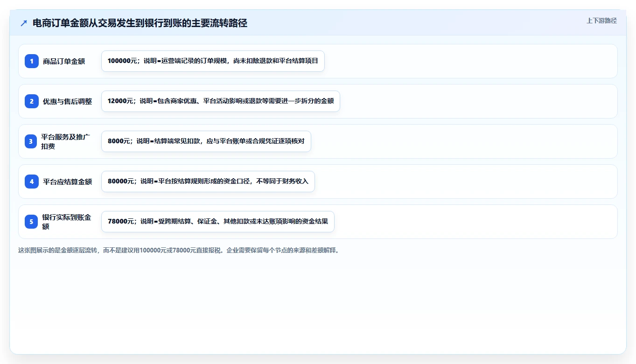Viewport: 636px width, 364px height.
Task: Click the footnote starting 这张图展示的是金额逐层流转
Action: click(178, 250)
